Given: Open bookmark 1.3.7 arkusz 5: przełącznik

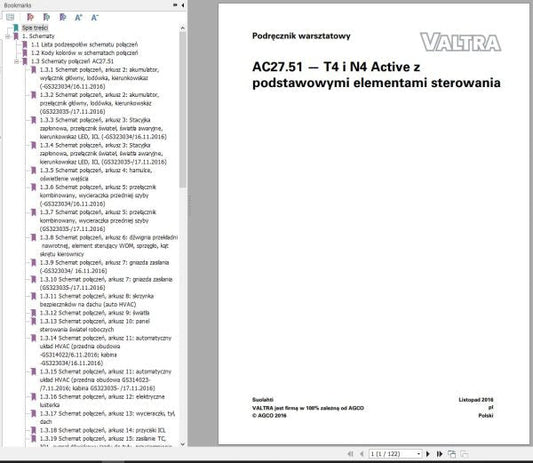Looking at the screenshot, I should [98, 221].
